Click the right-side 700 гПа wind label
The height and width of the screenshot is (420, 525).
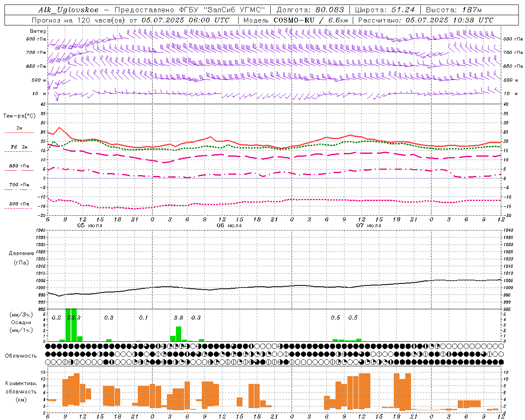tap(513, 52)
